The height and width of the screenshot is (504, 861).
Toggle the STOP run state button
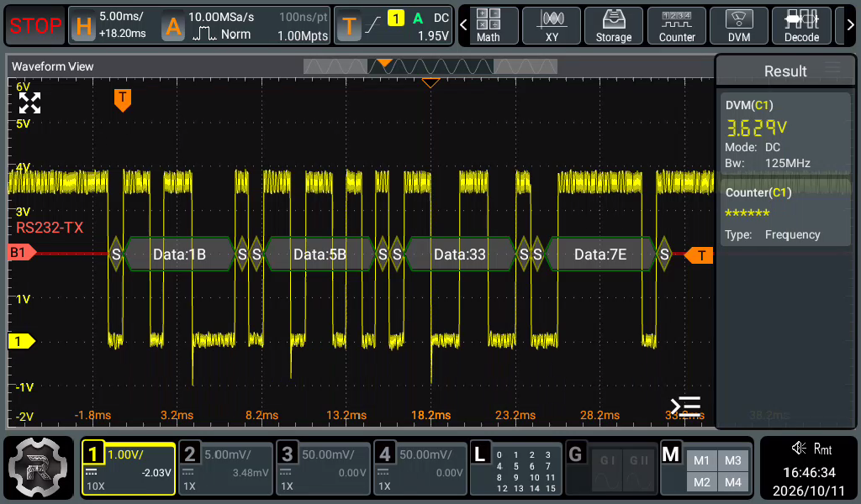pyautogui.click(x=35, y=26)
